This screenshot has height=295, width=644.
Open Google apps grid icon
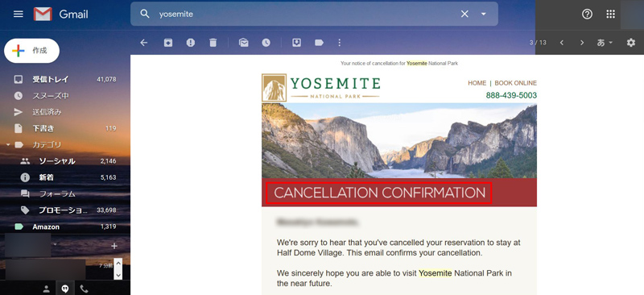[611, 14]
